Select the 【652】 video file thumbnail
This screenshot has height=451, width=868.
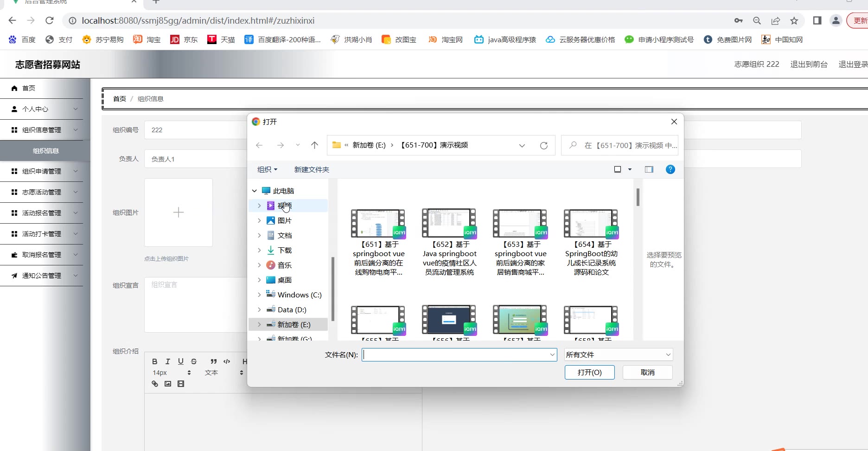(x=449, y=224)
